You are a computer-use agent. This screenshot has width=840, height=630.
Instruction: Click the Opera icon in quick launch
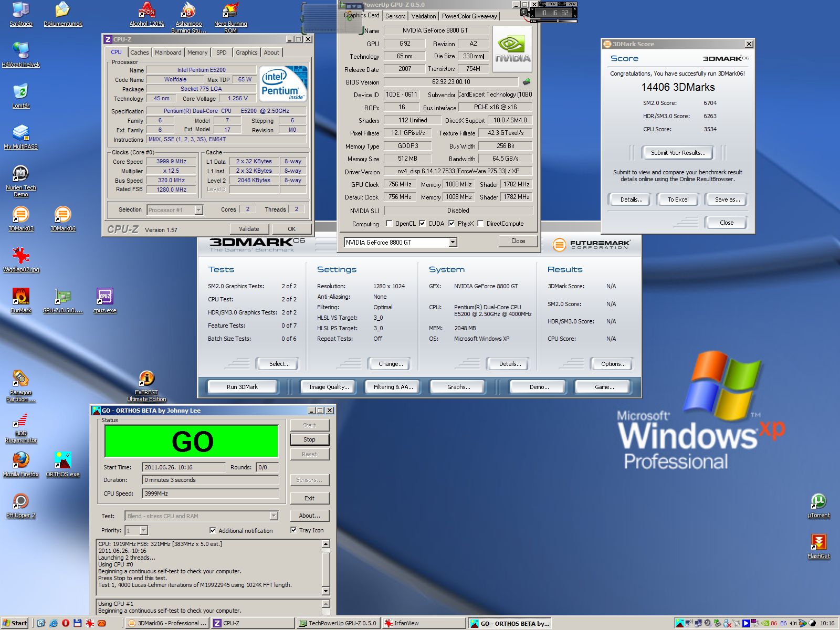pyautogui.click(x=66, y=623)
